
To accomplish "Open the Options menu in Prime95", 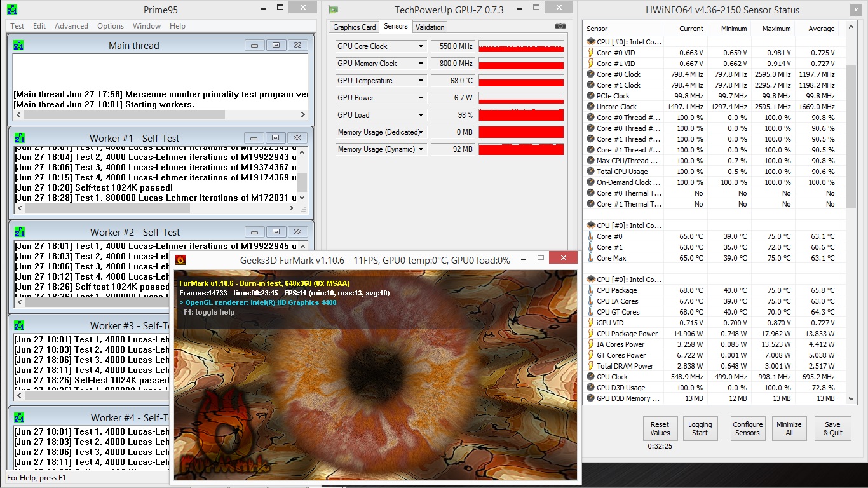I will (111, 26).
